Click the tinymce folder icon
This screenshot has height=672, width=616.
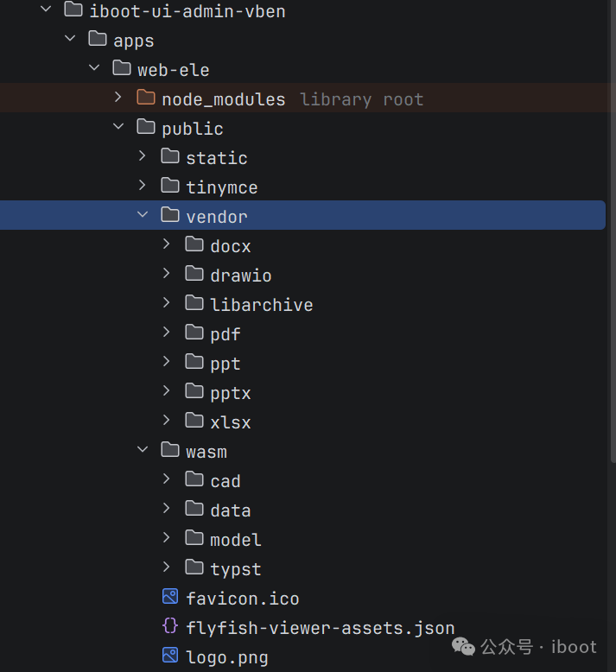(170, 186)
